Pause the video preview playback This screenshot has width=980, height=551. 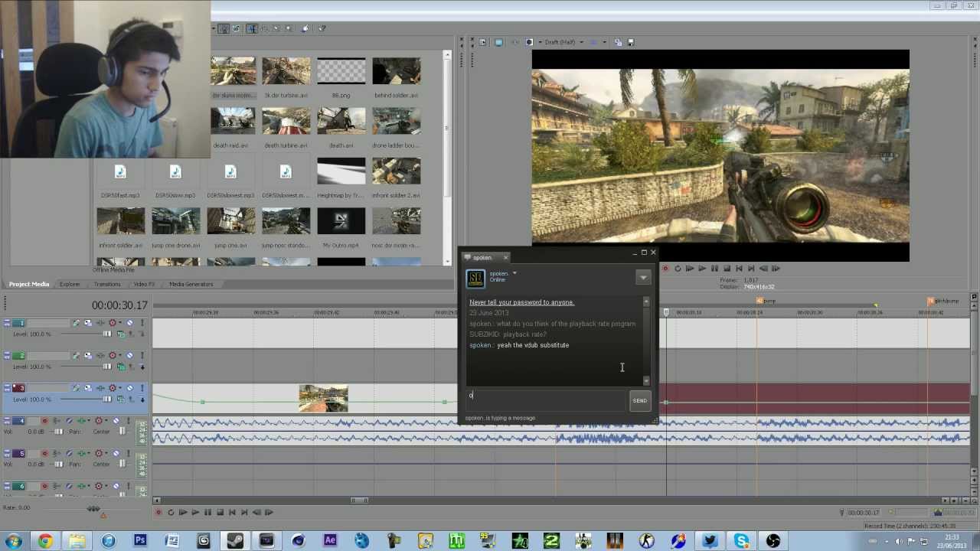[x=714, y=269]
